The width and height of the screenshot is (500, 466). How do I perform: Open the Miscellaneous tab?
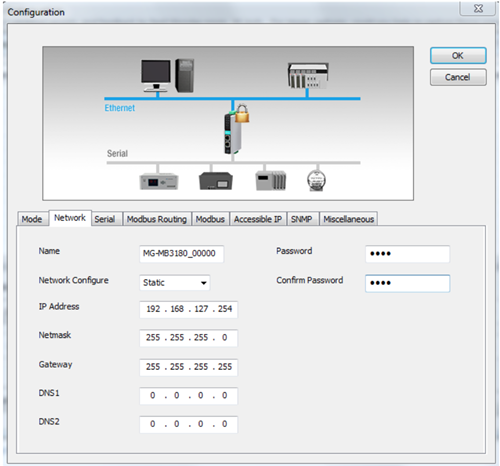point(349,219)
